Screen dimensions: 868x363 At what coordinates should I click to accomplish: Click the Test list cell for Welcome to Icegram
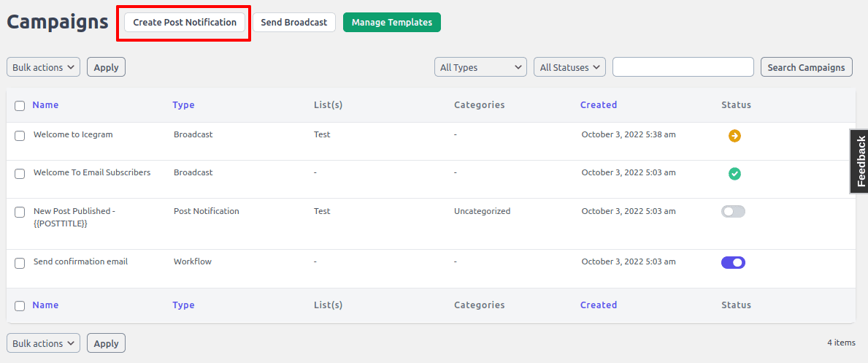click(322, 134)
